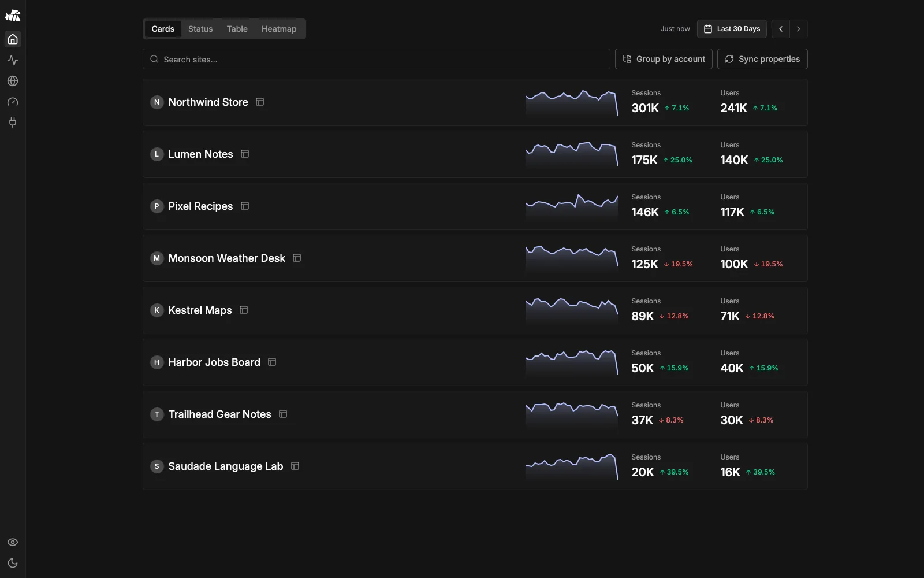Click the Sync properties button
Screen dimensions: 924x578
tap(762, 59)
